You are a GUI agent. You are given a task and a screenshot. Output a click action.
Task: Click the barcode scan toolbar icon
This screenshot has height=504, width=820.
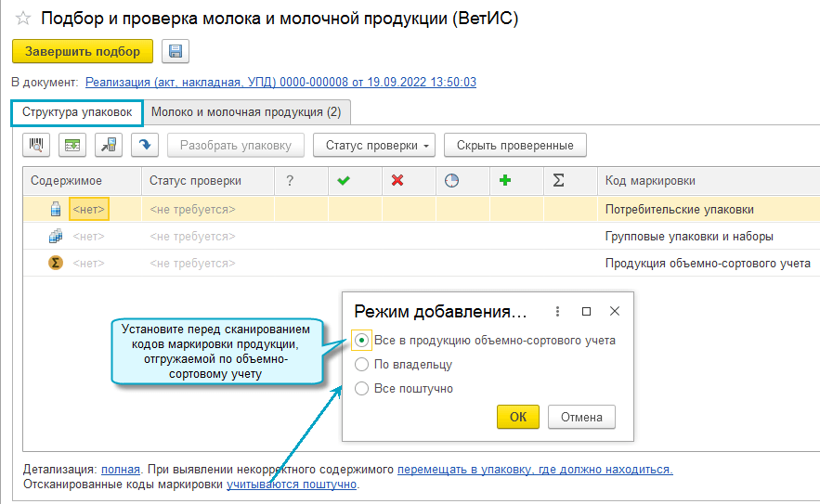point(37,145)
